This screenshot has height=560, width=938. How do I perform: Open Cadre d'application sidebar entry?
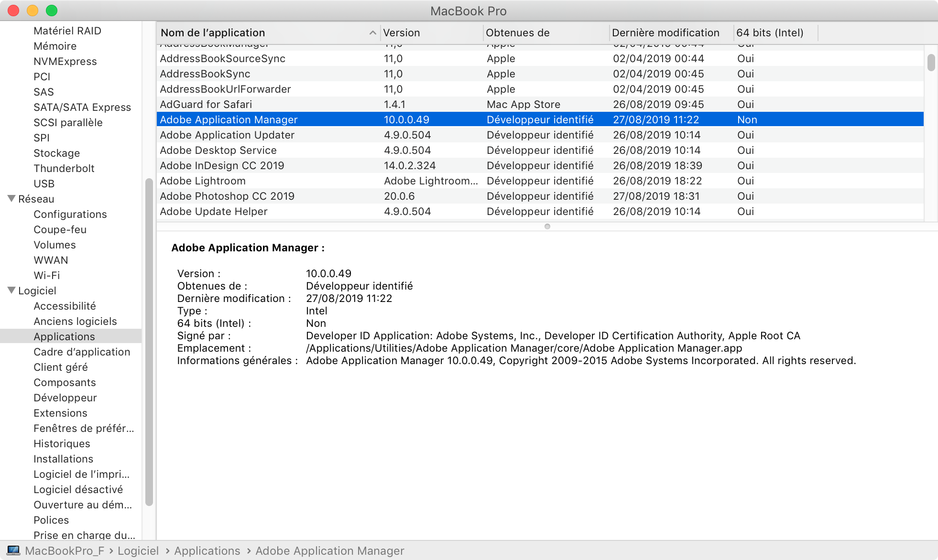coord(82,352)
